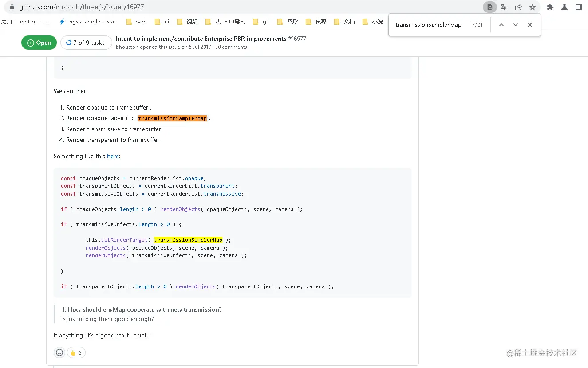
Task: Open the 'here' link after Something like this
Action: tap(113, 156)
